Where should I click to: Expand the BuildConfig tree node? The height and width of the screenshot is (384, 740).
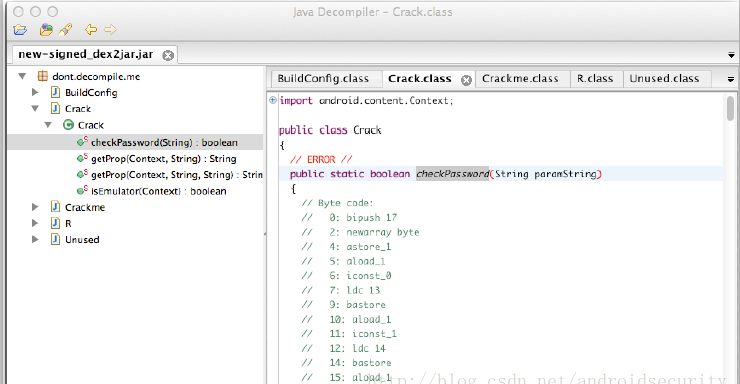(35, 92)
